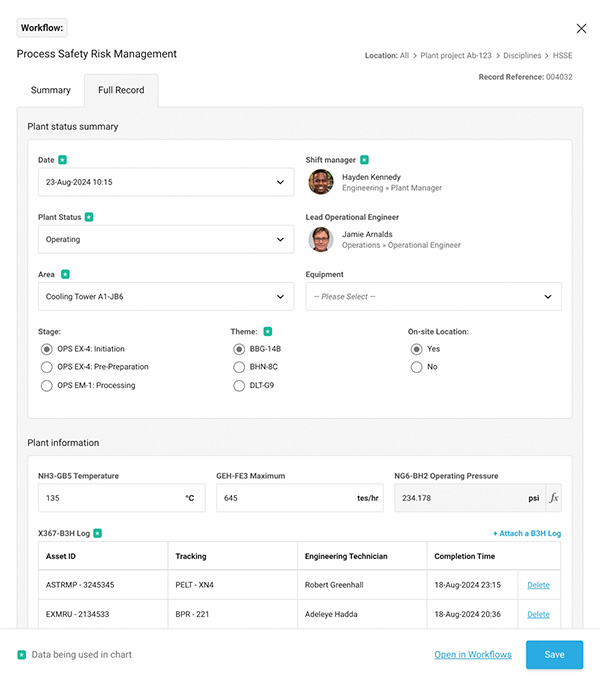Click Jamie Arnalds' profile picture
600x680 pixels.
(320, 239)
